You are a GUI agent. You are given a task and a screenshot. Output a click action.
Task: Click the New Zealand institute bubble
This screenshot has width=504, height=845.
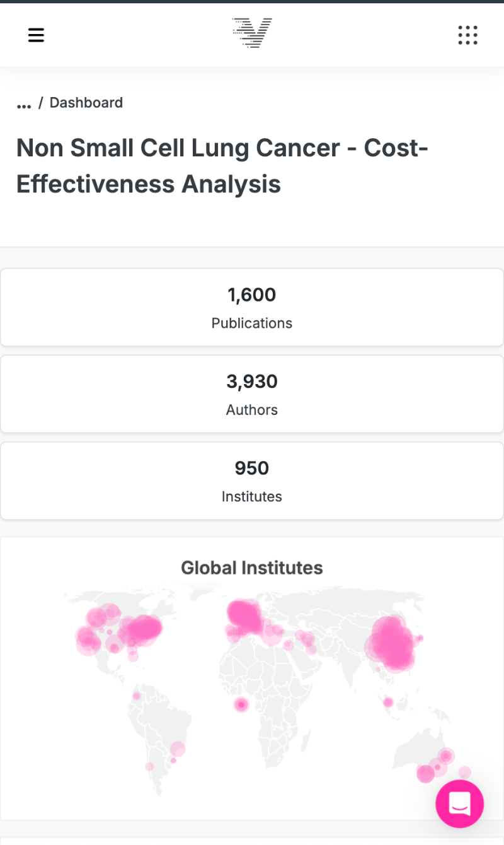click(x=465, y=772)
